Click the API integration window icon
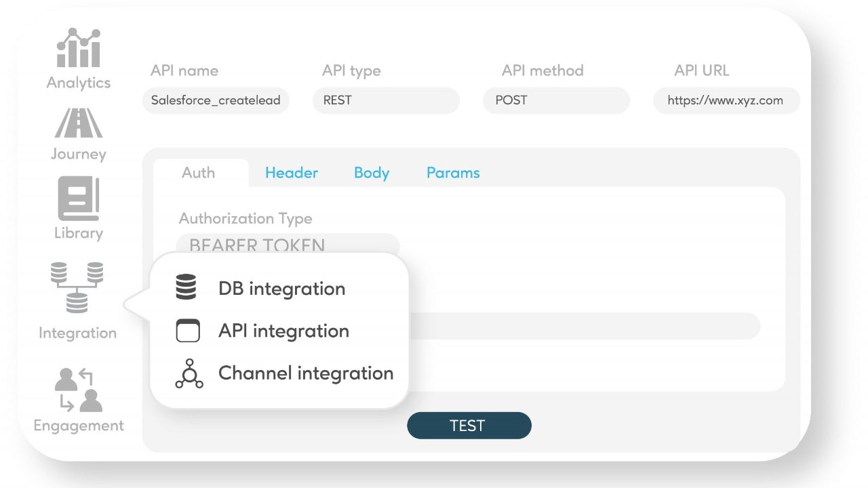Viewport: 868px width, 488px height. 188,331
